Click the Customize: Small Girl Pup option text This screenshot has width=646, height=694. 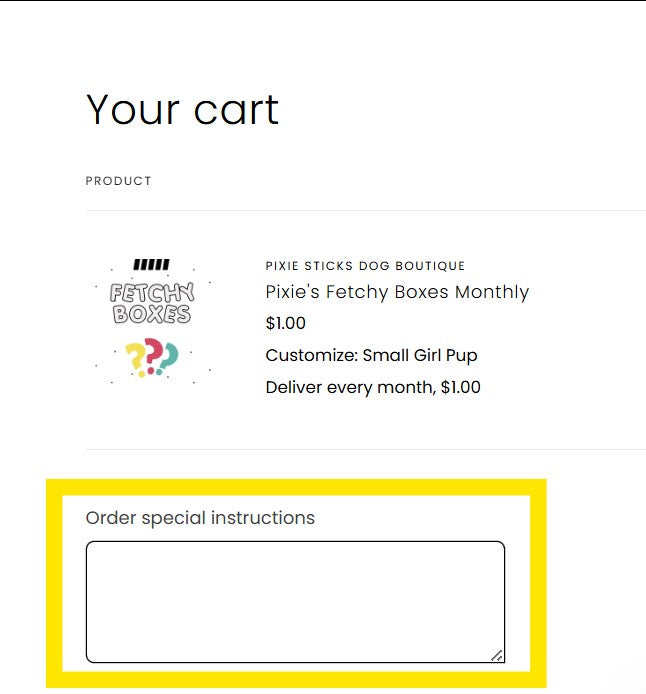click(371, 355)
